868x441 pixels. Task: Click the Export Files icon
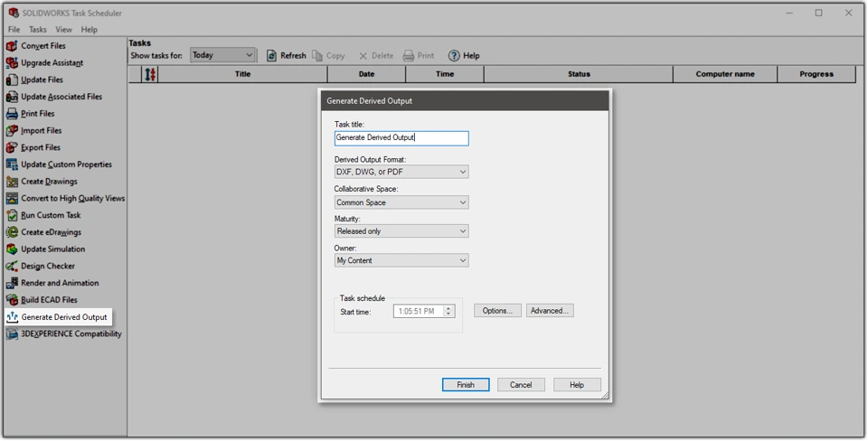12,147
